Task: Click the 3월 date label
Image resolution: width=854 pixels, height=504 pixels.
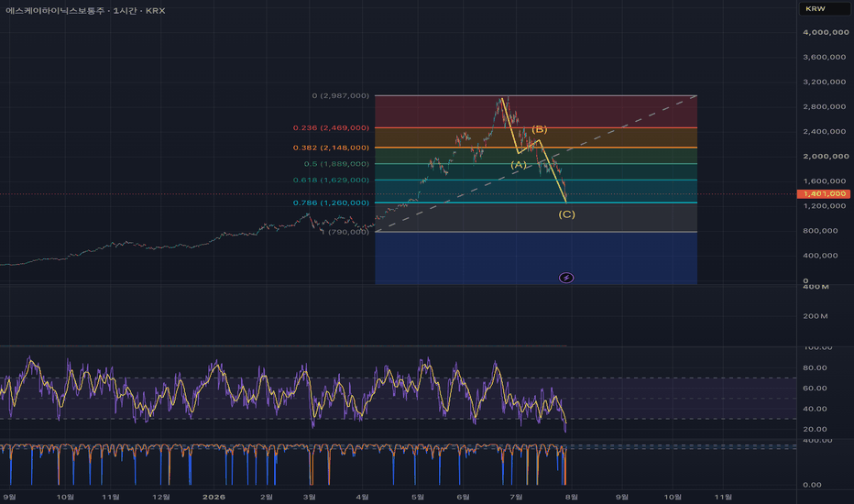Action: click(310, 497)
